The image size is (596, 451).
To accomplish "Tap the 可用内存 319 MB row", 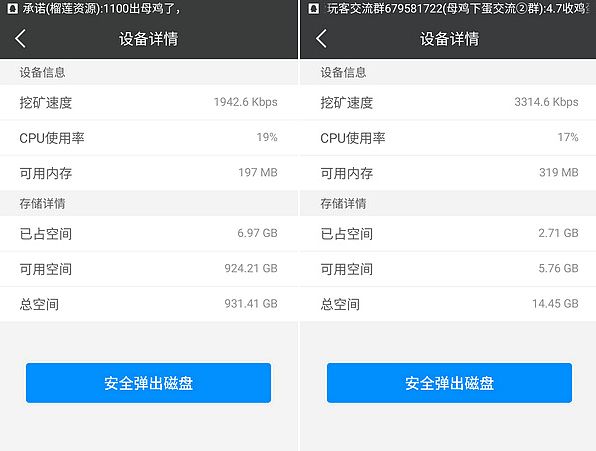I will click(x=448, y=173).
